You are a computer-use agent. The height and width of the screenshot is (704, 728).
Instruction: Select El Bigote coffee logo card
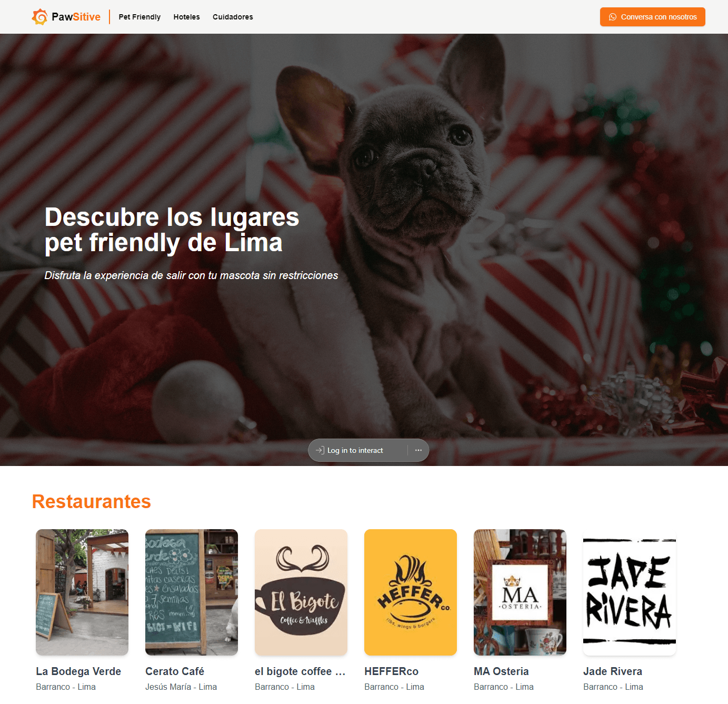[301, 592]
